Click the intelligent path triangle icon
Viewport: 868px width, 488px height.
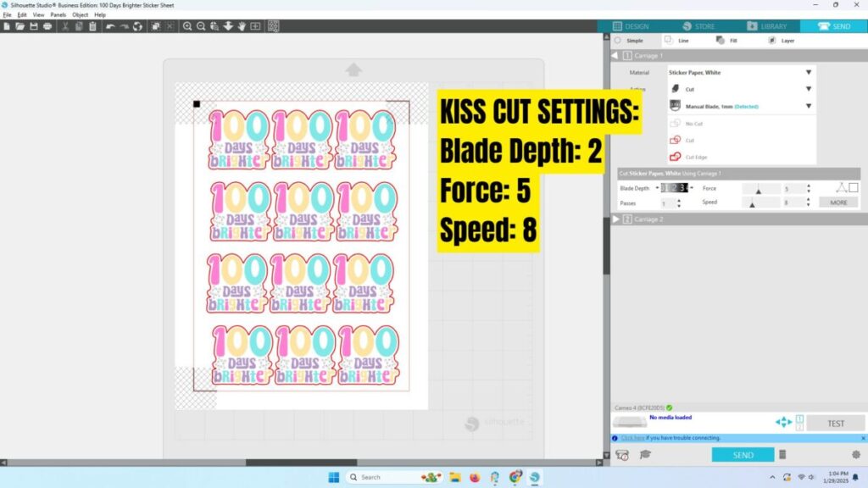tap(842, 188)
